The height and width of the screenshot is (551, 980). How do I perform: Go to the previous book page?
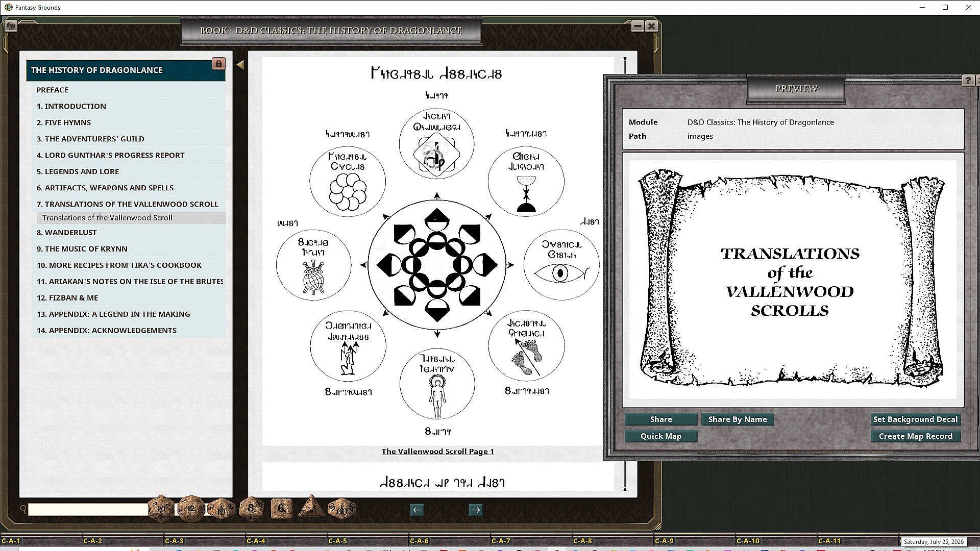(x=417, y=510)
